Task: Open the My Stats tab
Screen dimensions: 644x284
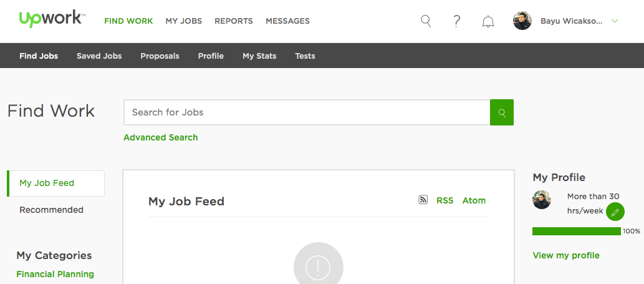Action: point(259,56)
